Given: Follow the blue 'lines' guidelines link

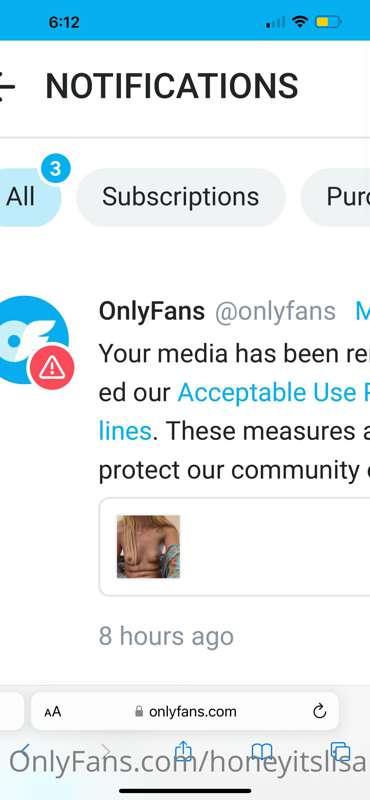Looking at the screenshot, I should tap(125, 431).
